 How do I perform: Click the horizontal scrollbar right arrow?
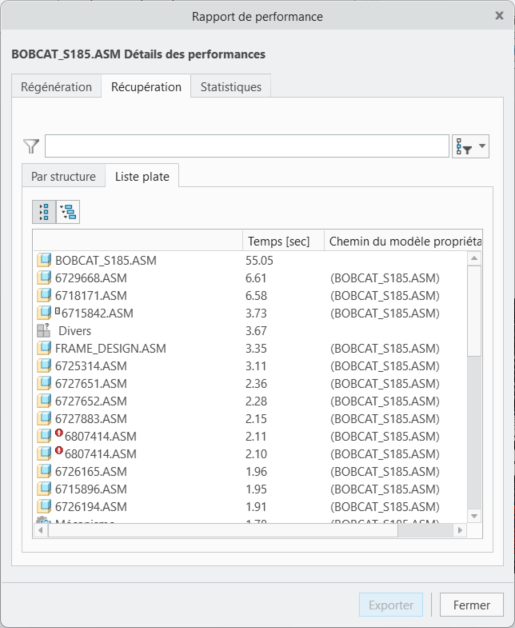point(460,530)
